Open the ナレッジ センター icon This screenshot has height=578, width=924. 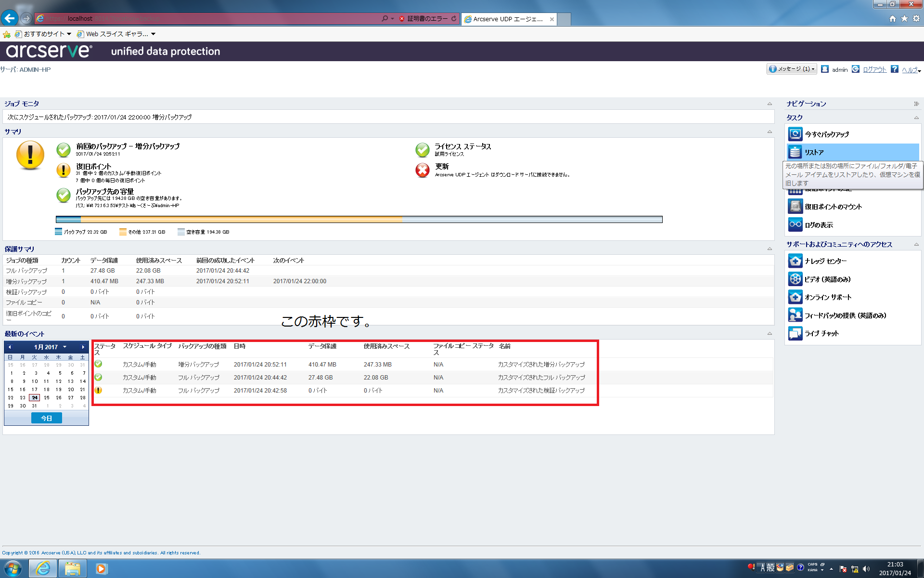(x=795, y=261)
